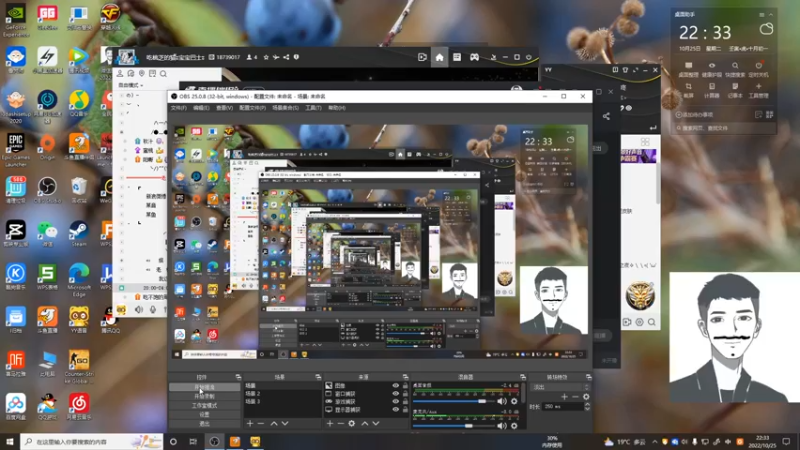Click YY window home icon

(439, 57)
